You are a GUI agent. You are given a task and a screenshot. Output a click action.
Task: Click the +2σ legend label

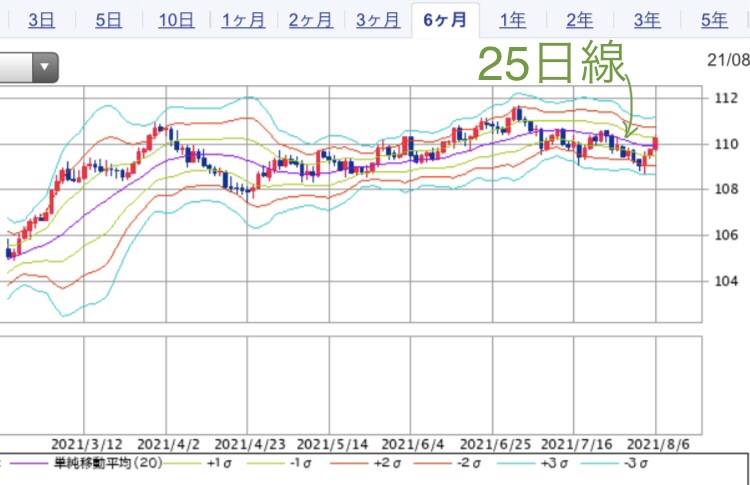coord(387,463)
